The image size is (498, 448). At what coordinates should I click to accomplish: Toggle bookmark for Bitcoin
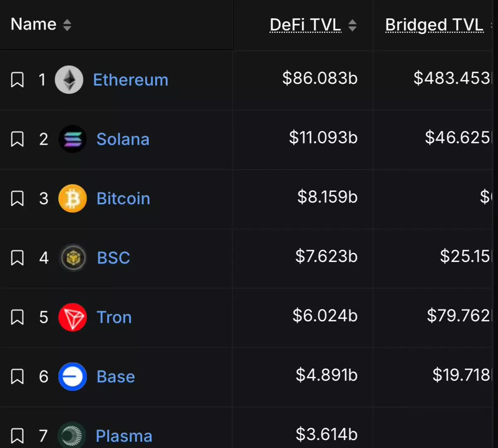point(17,198)
